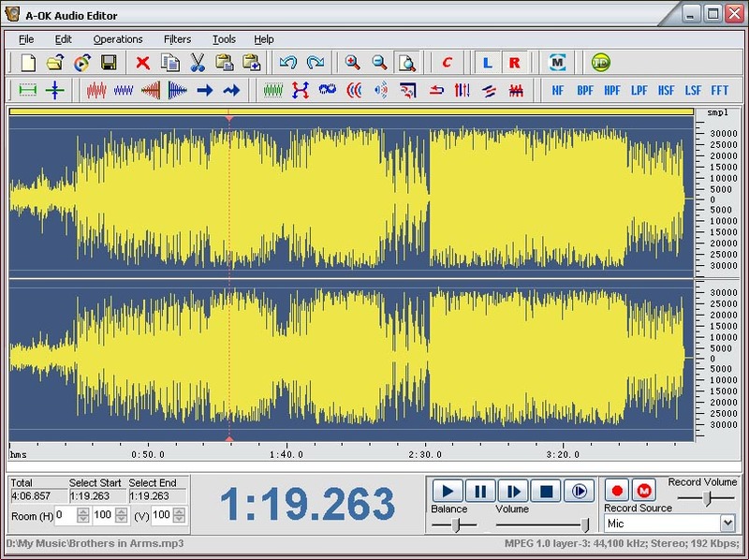Stop playback with the Stop button

[x=546, y=492]
